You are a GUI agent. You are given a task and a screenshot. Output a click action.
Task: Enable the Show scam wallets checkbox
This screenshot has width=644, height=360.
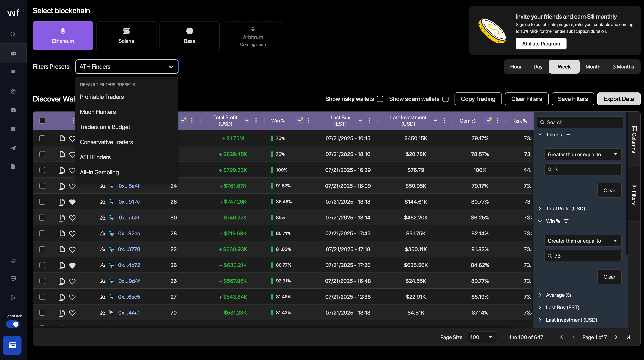click(445, 99)
